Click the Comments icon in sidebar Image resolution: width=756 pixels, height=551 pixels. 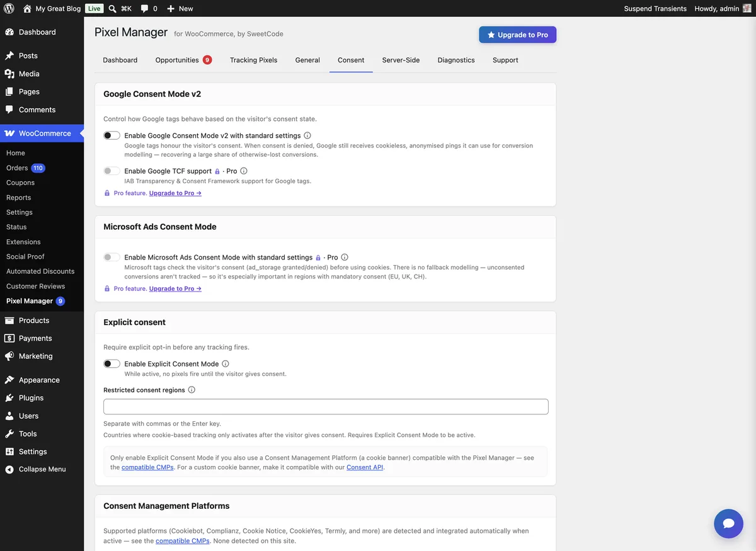coord(9,110)
